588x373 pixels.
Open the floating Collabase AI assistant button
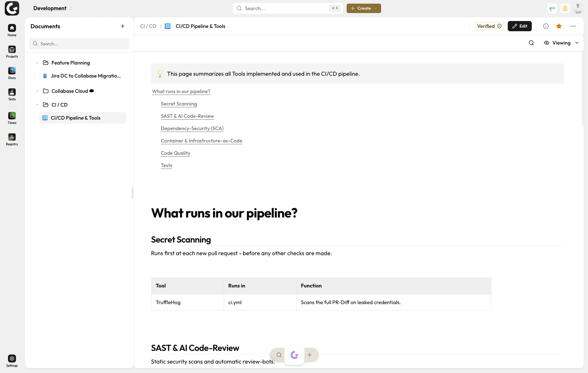click(294, 355)
